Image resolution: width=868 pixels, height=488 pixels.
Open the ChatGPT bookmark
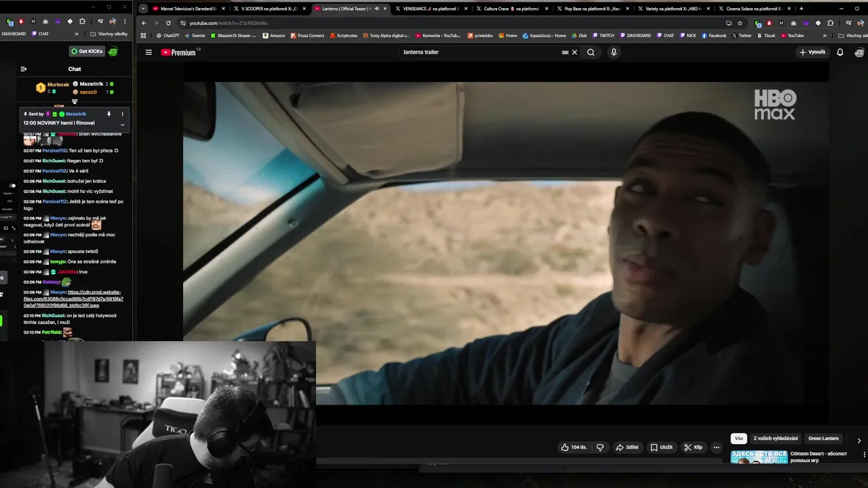point(167,35)
